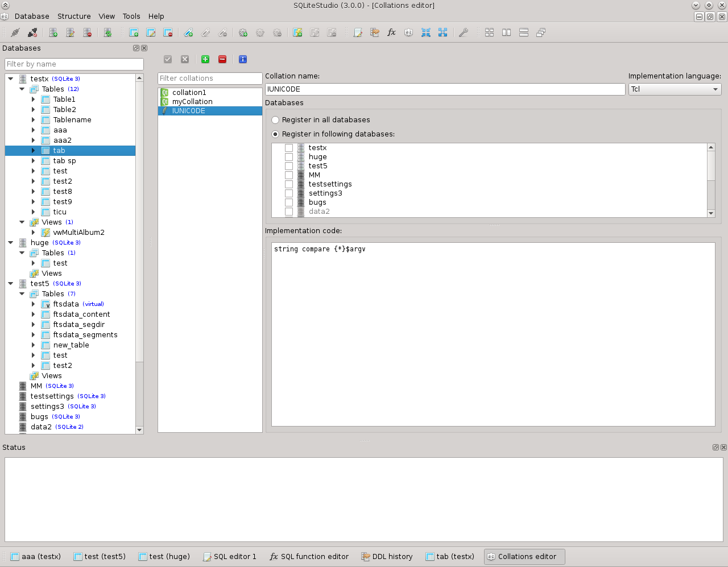Open the blue info help icon
This screenshot has width=728, height=567.
click(x=243, y=59)
